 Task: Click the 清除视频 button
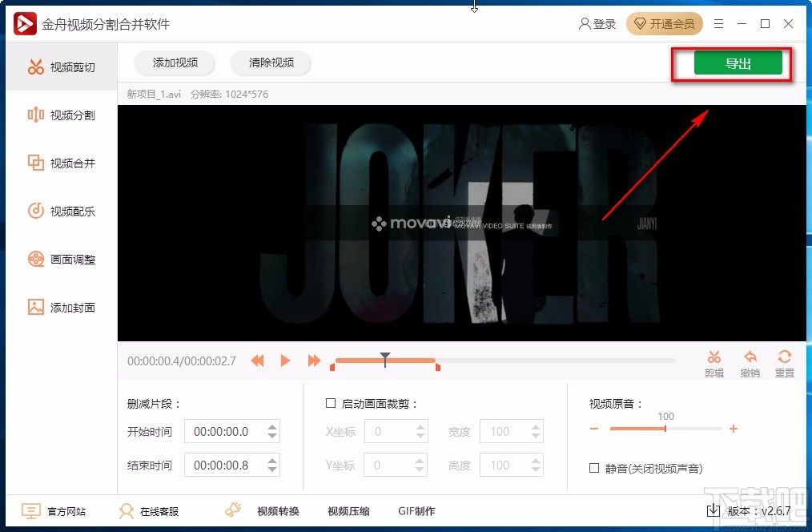(271, 62)
